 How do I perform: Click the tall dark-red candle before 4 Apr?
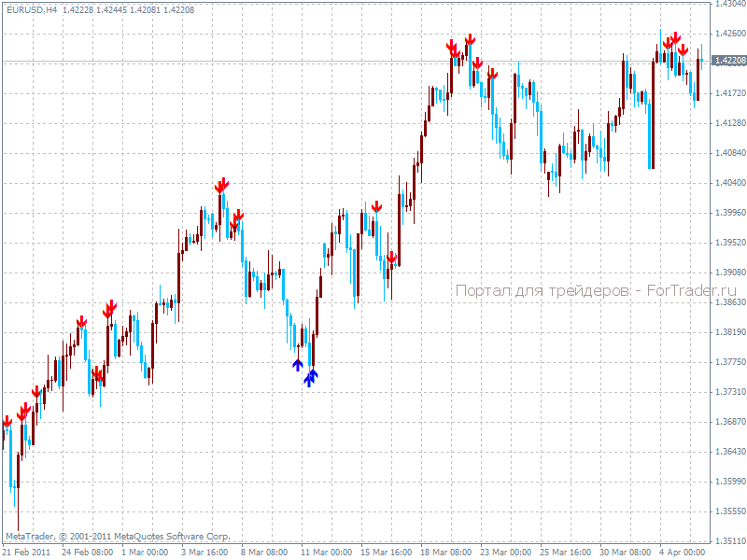pyautogui.click(x=652, y=112)
